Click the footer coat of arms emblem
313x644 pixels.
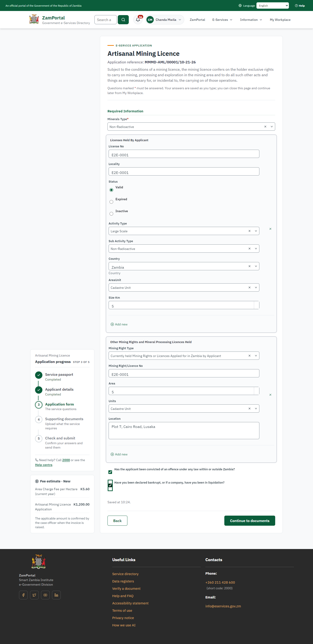[38, 562]
